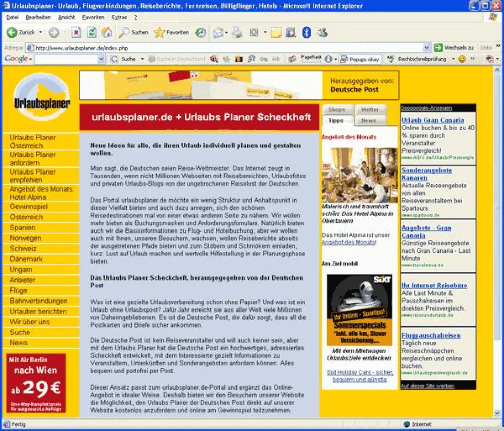This screenshot has width=504, height=431.
Task: Click the printer icon in toolbar
Action: pyautogui.click(x=237, y=33)
